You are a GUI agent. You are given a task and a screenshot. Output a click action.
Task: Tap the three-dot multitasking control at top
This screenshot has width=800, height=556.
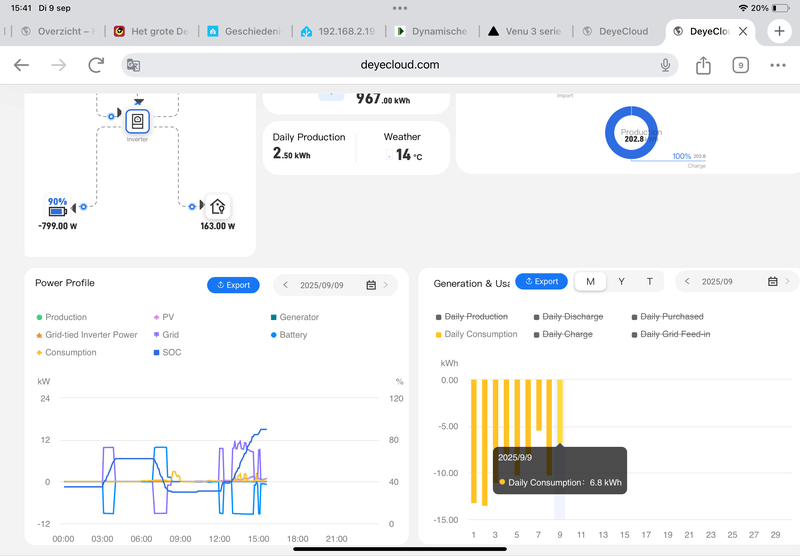point(400,8)
